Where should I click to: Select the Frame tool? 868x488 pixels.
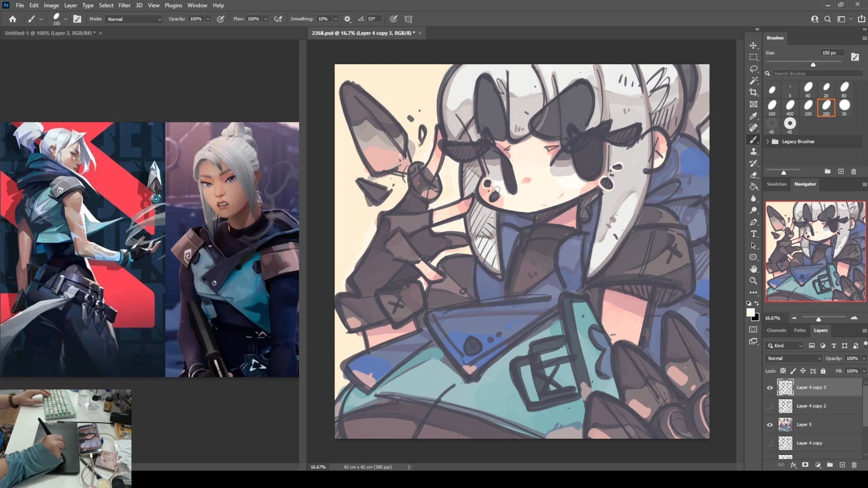[x=753, y=104]
